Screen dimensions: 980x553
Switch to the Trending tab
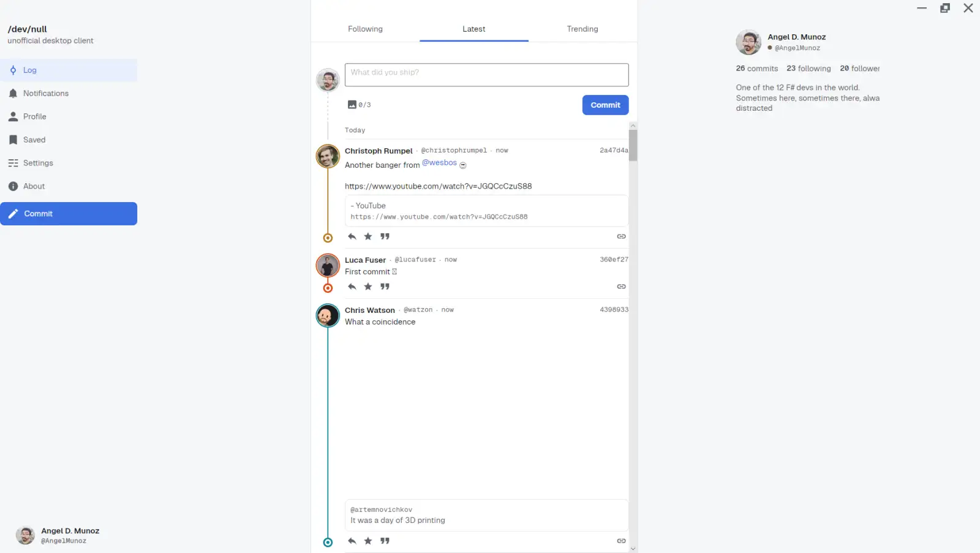tap(582, 29)
